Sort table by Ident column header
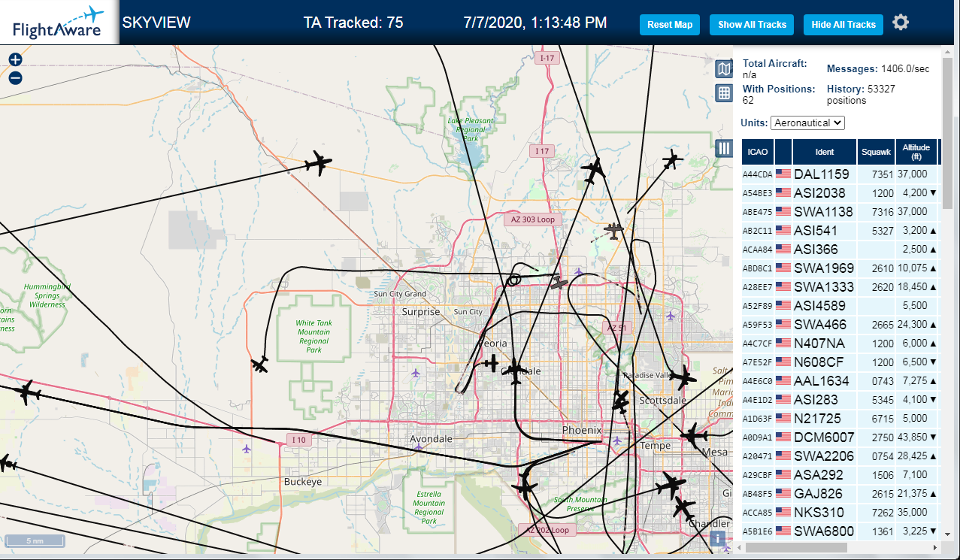 825,152
